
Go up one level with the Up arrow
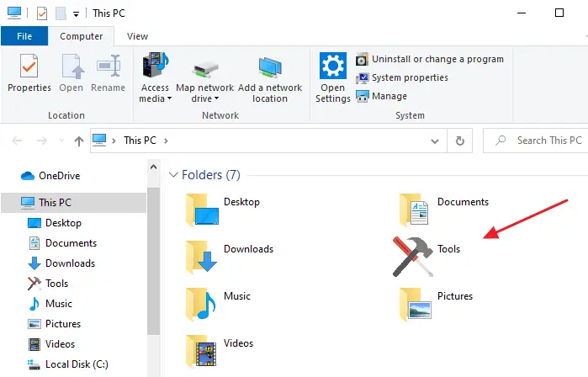point(79,141)
